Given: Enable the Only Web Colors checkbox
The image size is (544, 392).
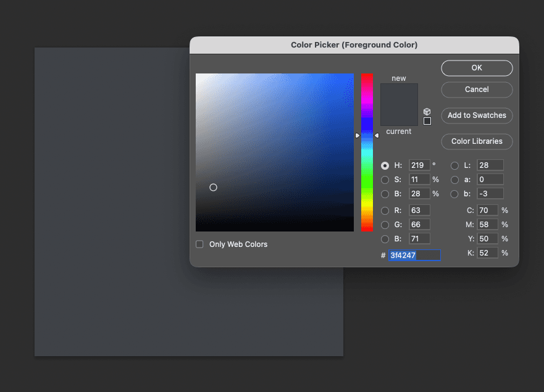Looking at the screenshot, I should [199, 244].
